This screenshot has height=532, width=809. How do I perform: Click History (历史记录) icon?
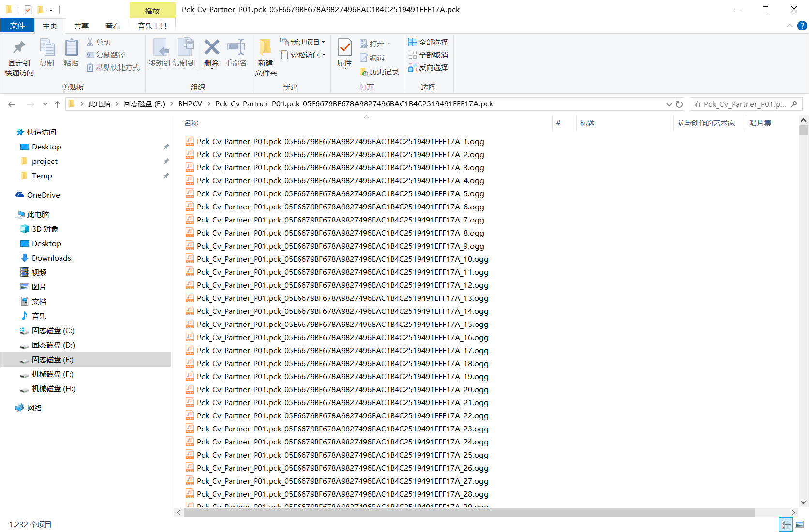click(x=364, y=72)
